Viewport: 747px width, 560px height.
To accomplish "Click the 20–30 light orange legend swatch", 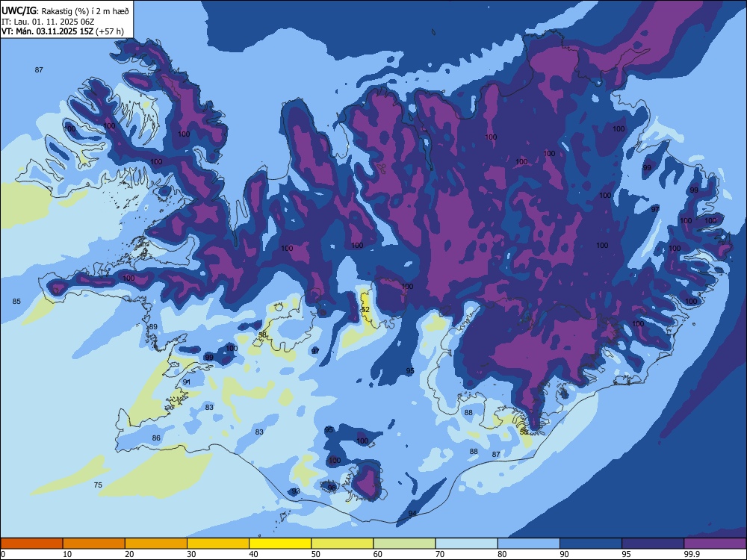I will [156, 544].
